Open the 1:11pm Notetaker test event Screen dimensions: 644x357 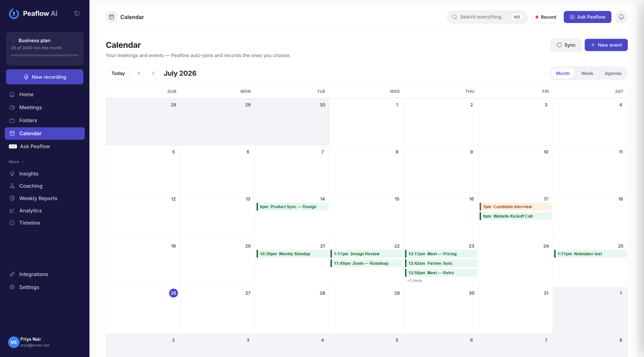tap(590, 254)
